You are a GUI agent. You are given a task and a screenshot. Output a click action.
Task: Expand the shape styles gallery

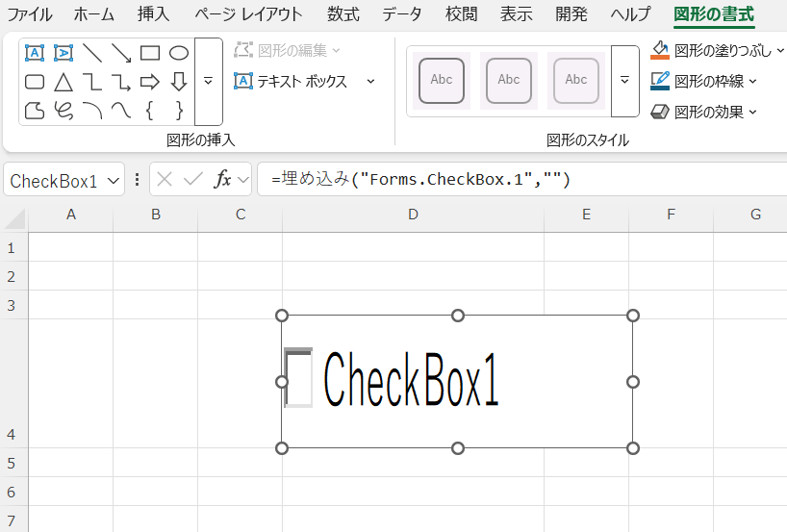tap(624, 81)
